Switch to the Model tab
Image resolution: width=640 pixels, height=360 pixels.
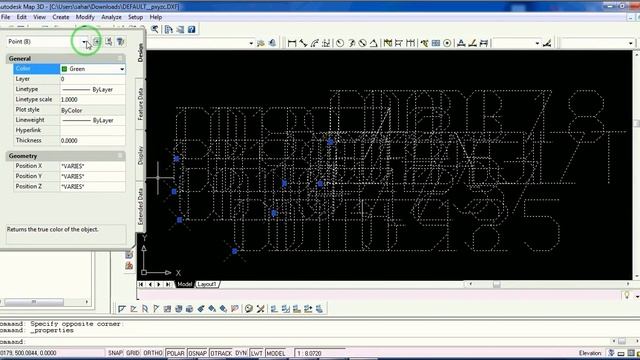coord(184,284)
